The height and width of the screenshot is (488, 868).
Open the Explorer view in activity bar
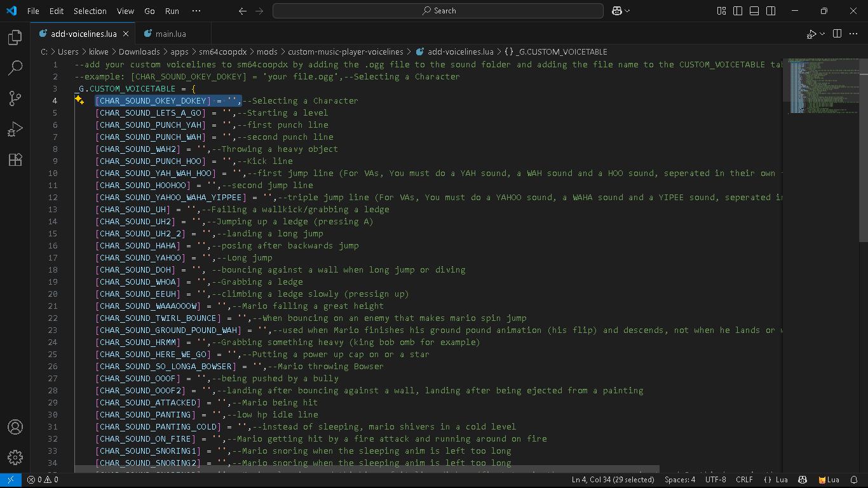coord(15,38)
